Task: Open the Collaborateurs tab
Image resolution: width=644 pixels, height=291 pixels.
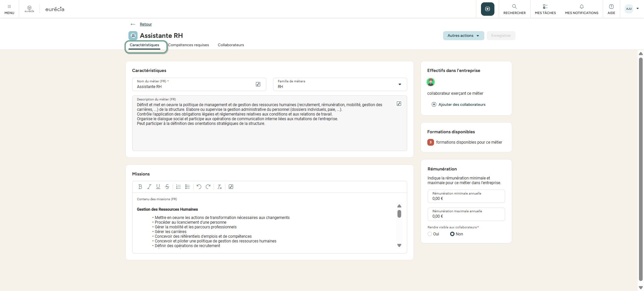Action: pyautogui.click(x=231, y=45)
